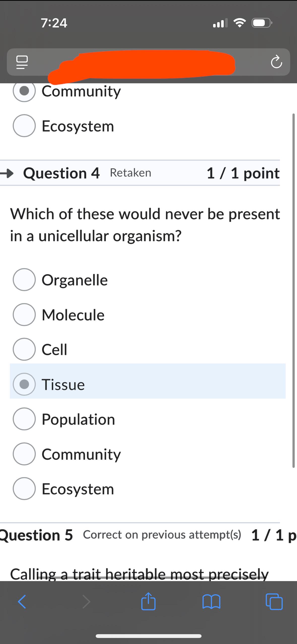
Task: Tap the selected Tissue radio button
Action: [24, 384]
